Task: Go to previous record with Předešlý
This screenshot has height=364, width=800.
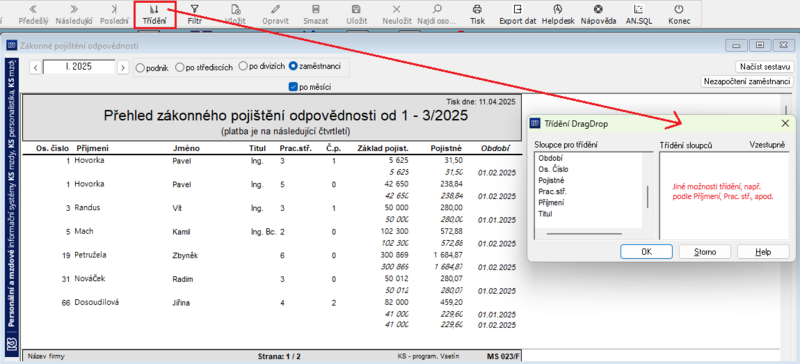Action: tap(34, 14)
